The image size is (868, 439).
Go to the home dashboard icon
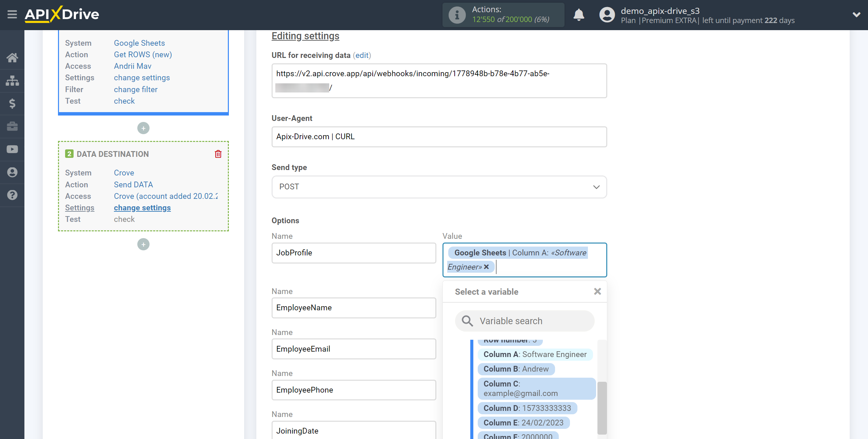[x=12, y=58]
